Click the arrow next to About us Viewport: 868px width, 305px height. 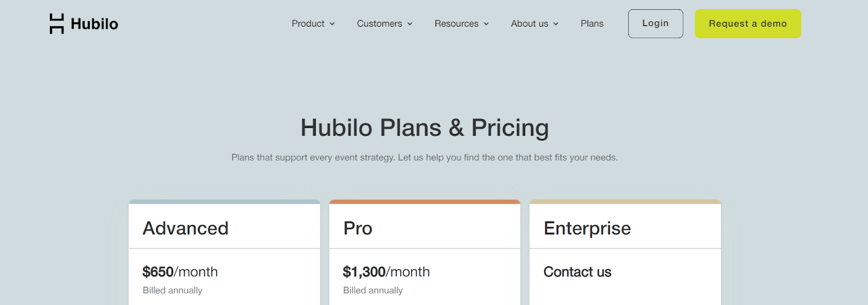coord(556,24)
